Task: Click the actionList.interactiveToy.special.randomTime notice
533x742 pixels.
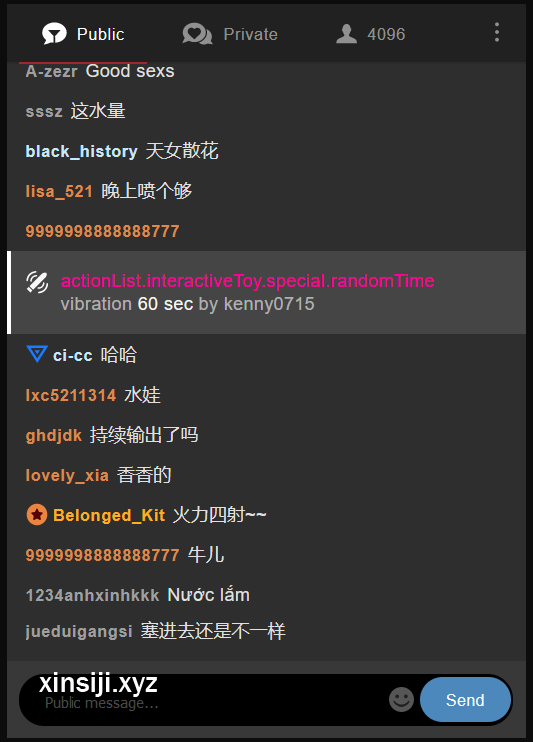Action: pyautogui.click(x=247, y=281)
